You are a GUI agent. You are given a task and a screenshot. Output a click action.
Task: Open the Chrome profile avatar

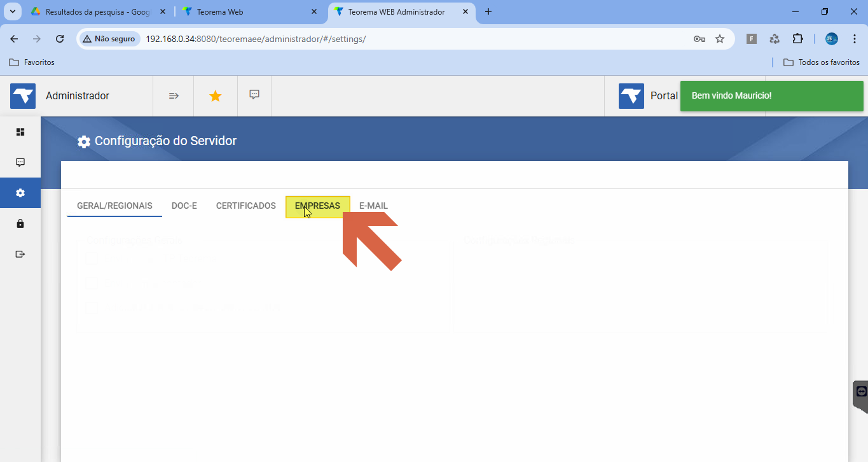point(832,39)
